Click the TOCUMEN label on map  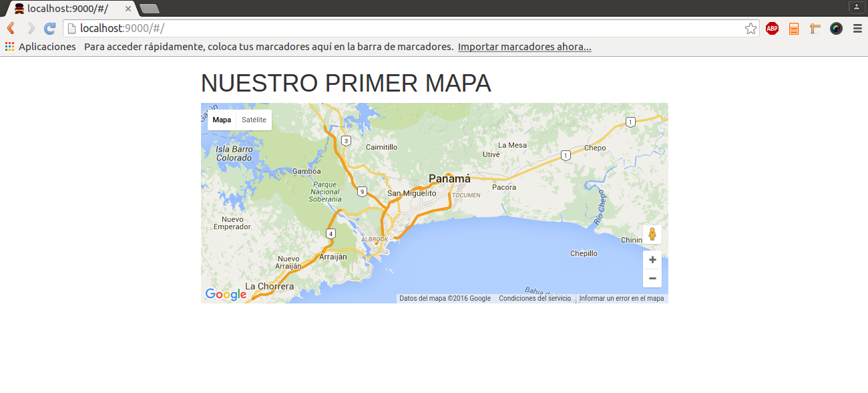tap(466, 195)
